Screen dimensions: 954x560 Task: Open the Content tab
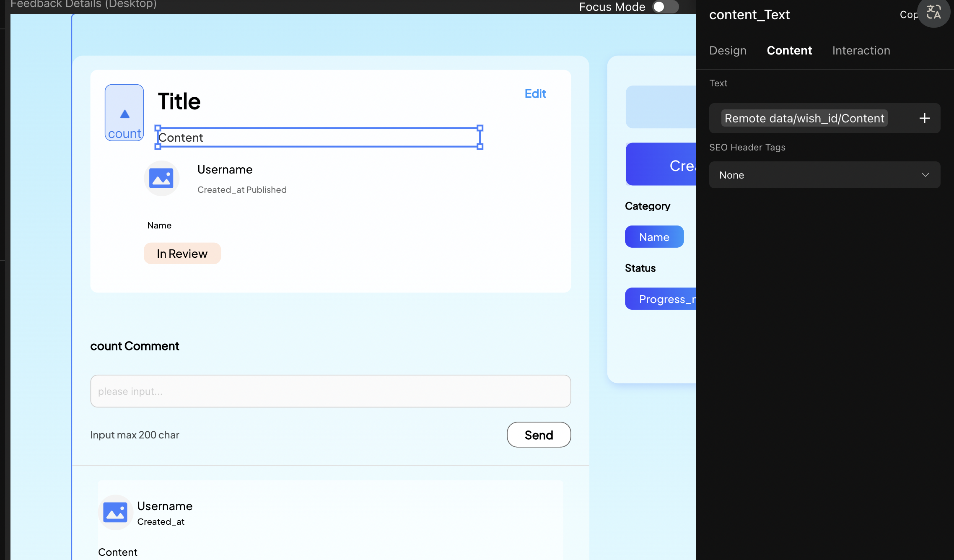tap(789, 50)
